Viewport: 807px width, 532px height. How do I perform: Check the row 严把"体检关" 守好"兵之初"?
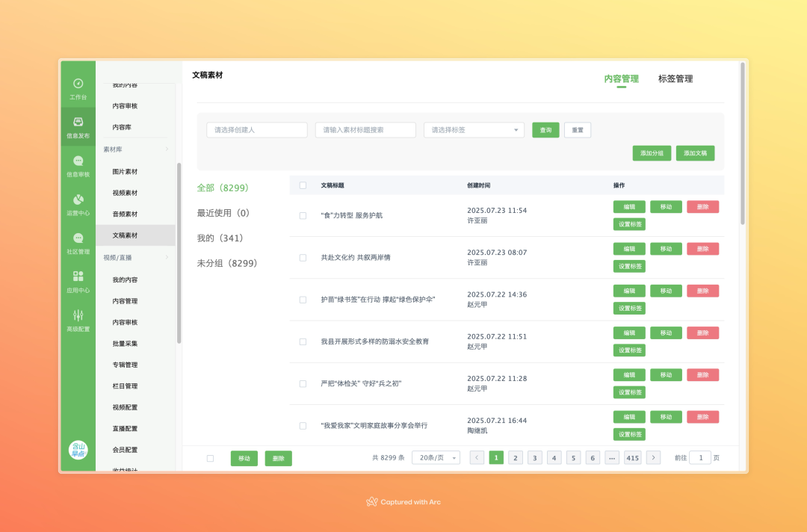303,384
